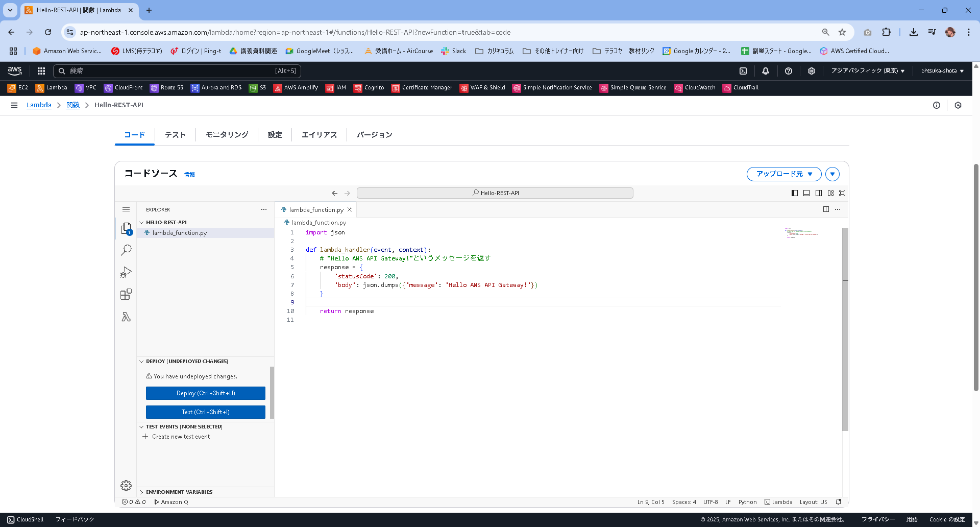
Task: Click the AWS Lambda icon in the editor sidebar
Action: [x=126, y=317]
